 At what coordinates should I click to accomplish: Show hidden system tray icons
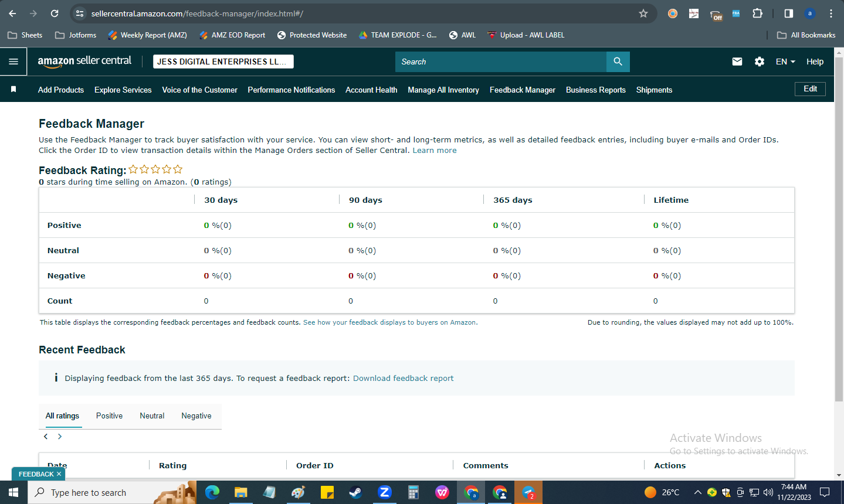[x=698, y=492]
